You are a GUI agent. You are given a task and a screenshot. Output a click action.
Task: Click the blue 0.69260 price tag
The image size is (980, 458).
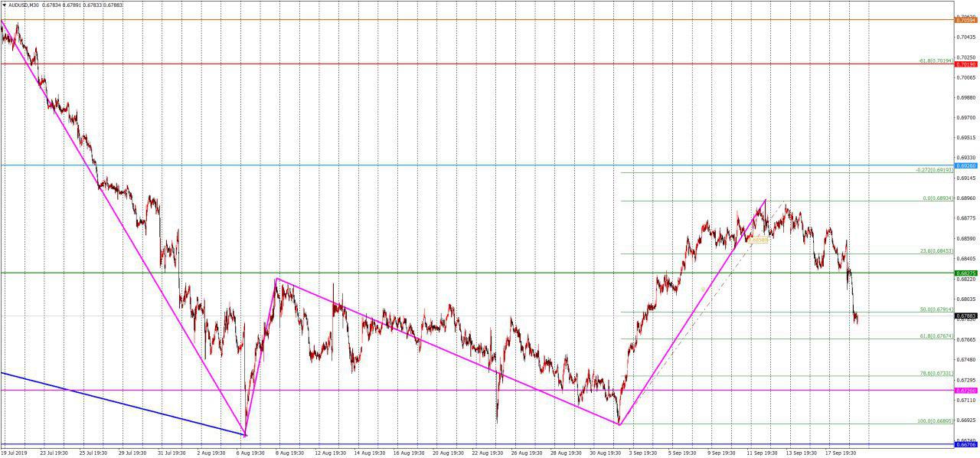click(965, 165)
